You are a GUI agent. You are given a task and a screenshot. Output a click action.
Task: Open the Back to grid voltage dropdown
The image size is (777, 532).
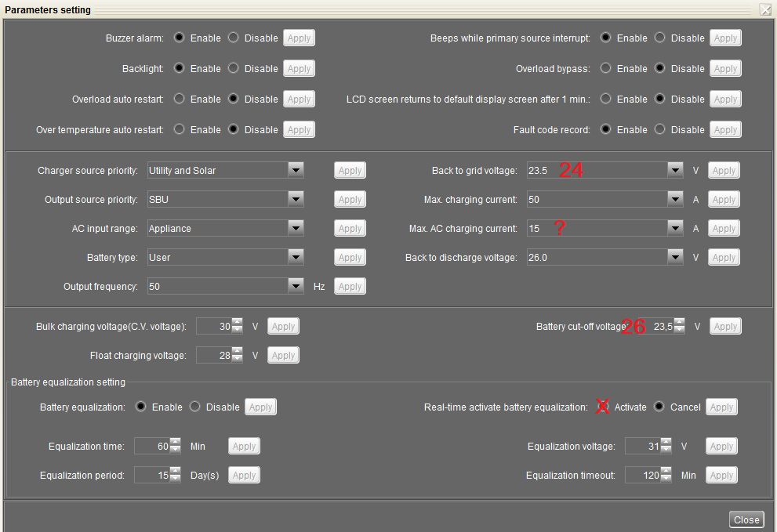675,170
